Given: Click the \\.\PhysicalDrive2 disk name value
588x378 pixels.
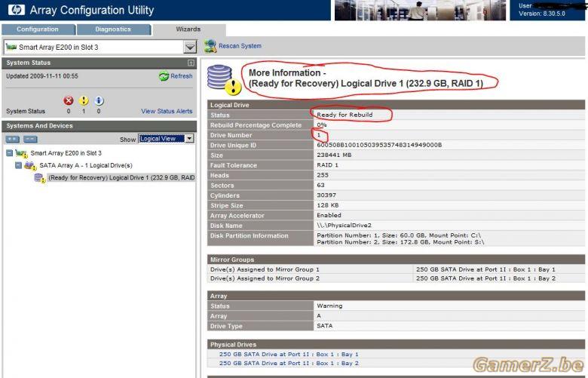Looking at the screenshot, I should click(x=344, y=226).
